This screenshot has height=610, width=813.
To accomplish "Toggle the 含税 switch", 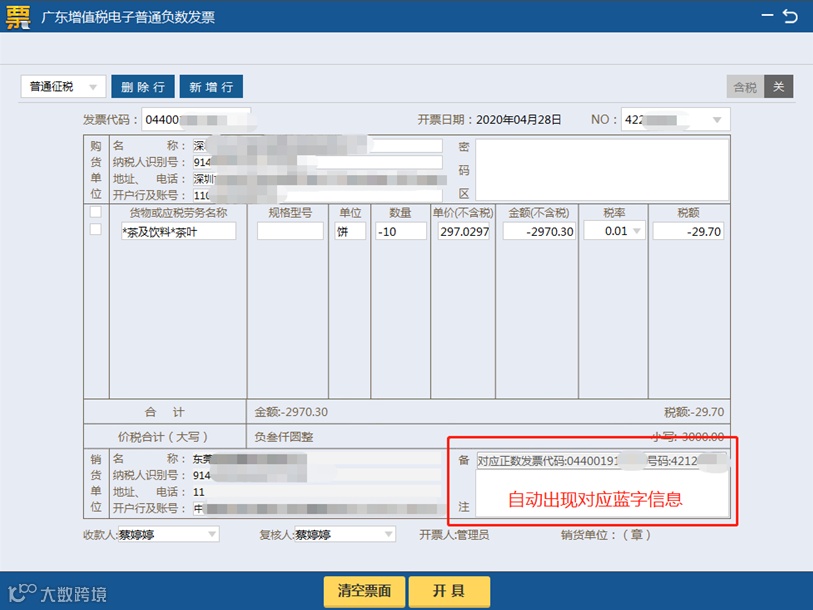I will (760, 87).
